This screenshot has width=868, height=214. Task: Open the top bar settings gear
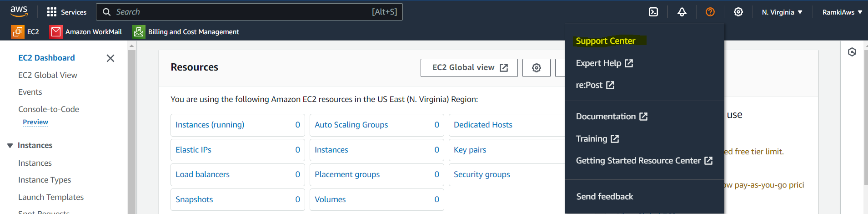coord(738,12)
